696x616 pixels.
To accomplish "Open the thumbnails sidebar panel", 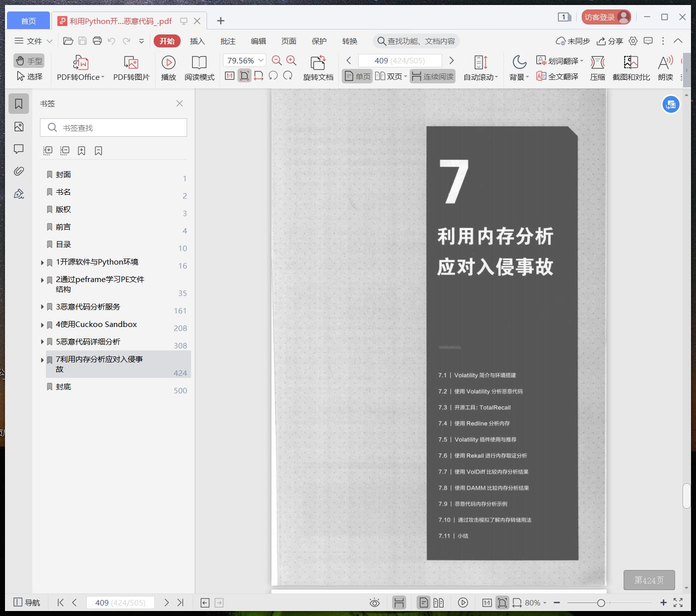I will 19,127.
